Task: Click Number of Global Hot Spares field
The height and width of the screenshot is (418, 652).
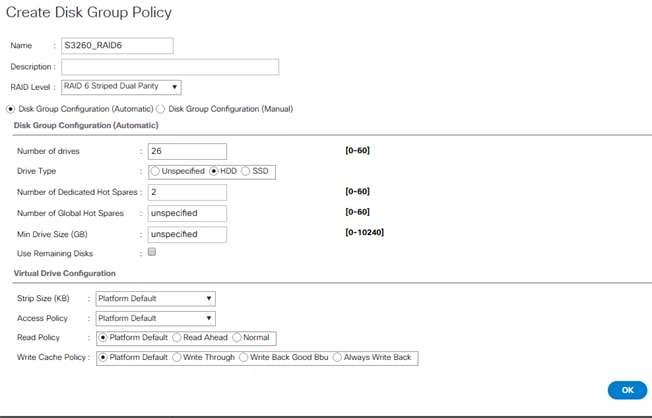Action: [x=187, y=213]
